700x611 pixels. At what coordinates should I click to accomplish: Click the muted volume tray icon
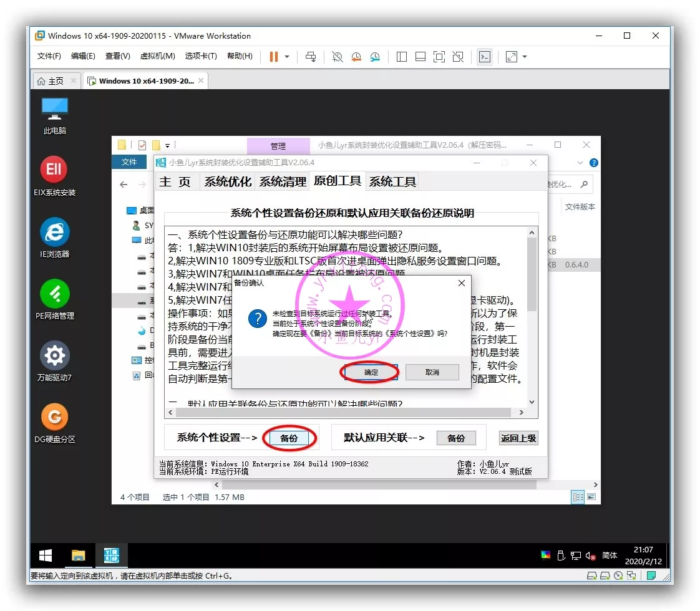(x=590, y=556)
